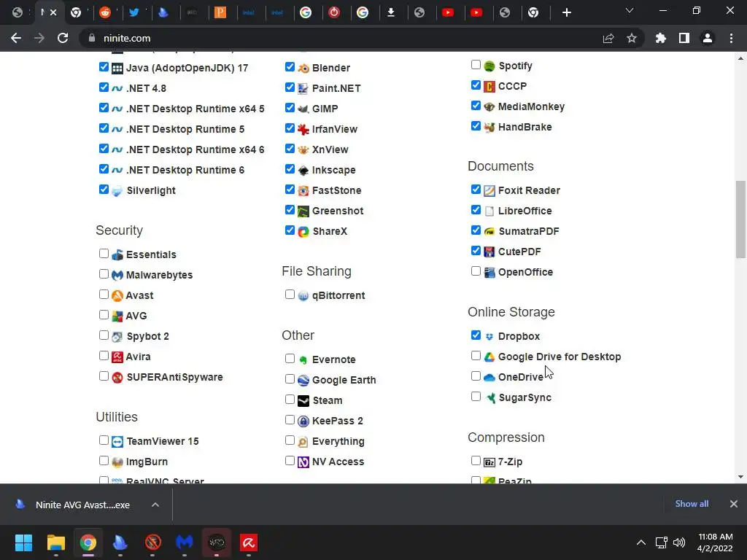747x560 pixels.
Task: Check the KeePass 2 checkbox
Action: coord(290,419)
